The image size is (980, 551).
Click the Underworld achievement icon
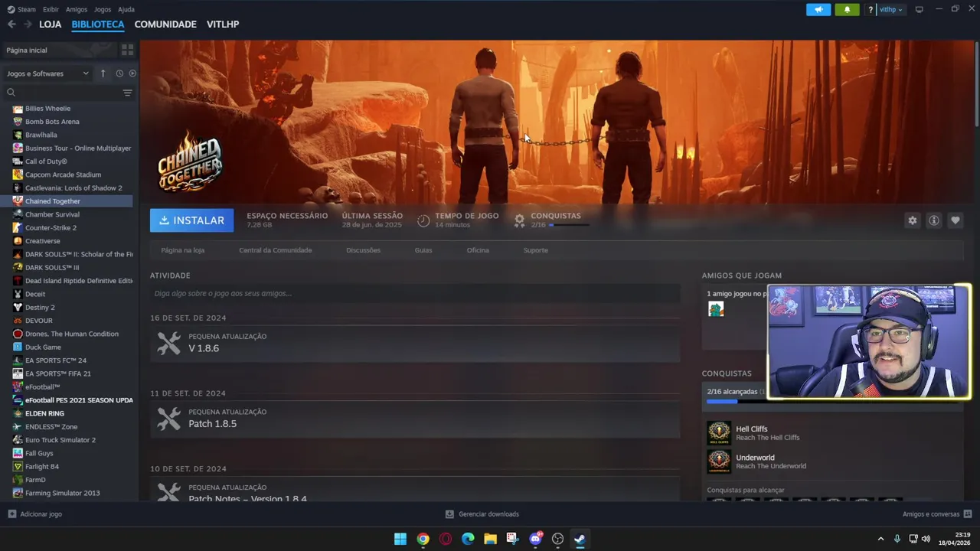[719, 461]
